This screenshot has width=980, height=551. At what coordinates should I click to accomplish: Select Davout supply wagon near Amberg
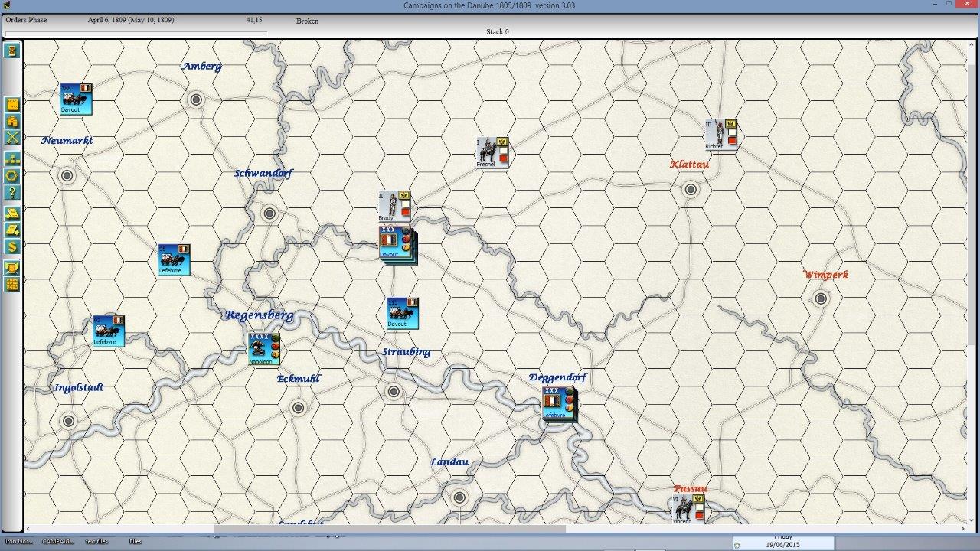76,99
